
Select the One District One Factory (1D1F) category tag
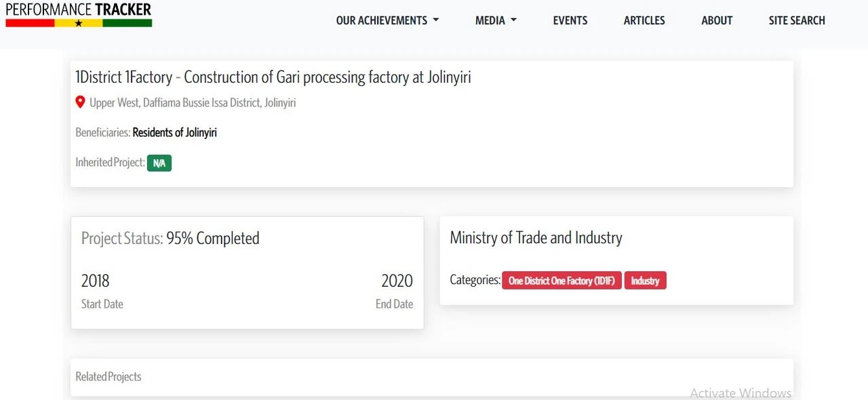[x=561, y=281]
